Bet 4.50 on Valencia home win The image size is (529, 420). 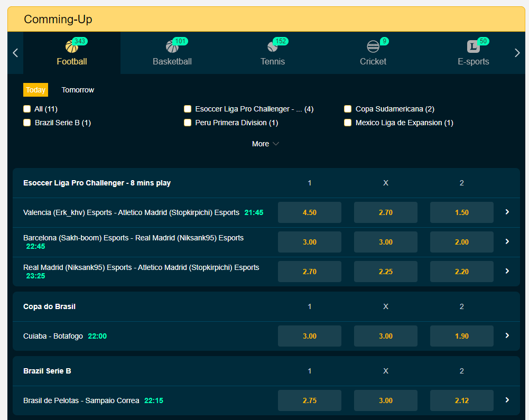pyautogui.click(x=309, y=212)
